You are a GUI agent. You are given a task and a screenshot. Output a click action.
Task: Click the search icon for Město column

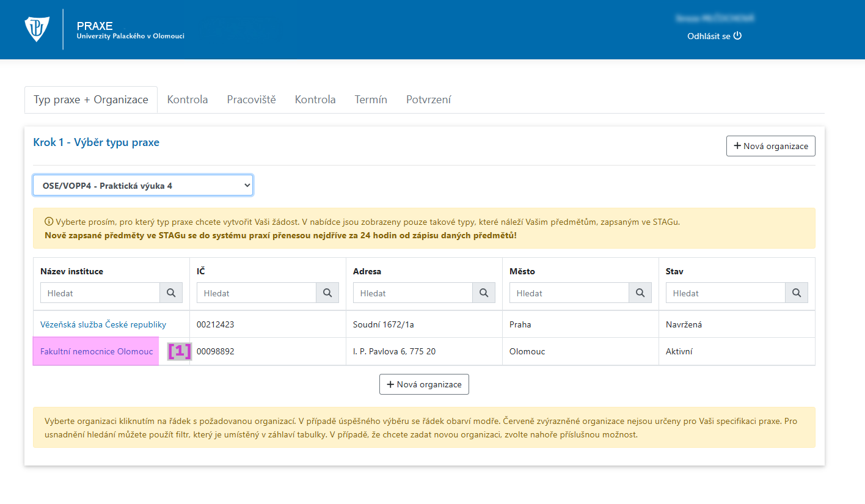pos(640,293)
